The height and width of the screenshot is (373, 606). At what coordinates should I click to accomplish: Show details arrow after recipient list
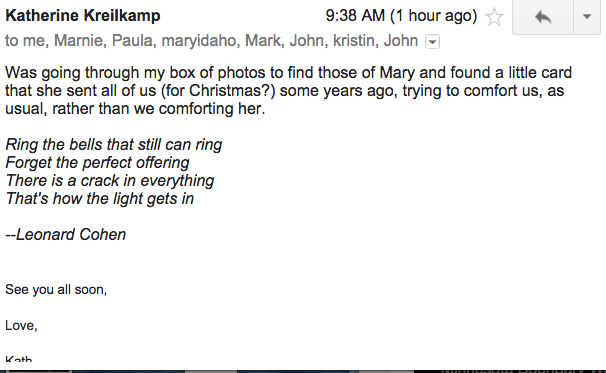432,41
